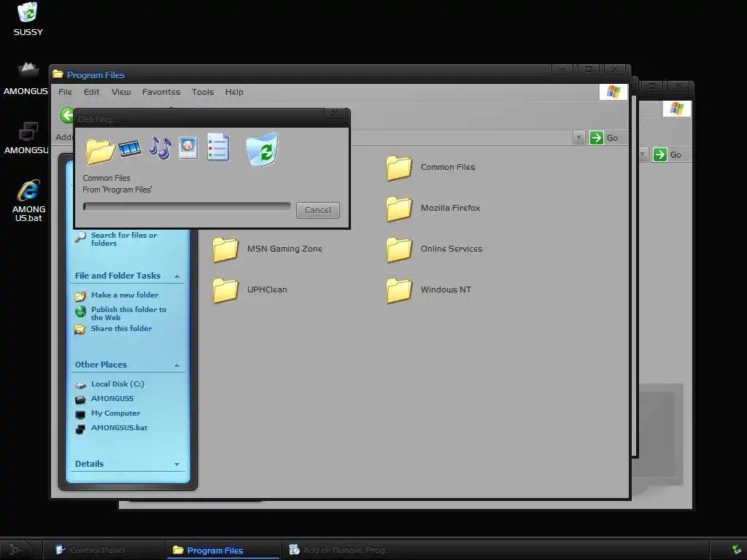Close the Deleting dialog
Image resolution: width=747 pixels, height=560 pixels.
pyautogui.click(x=335, y=113)
